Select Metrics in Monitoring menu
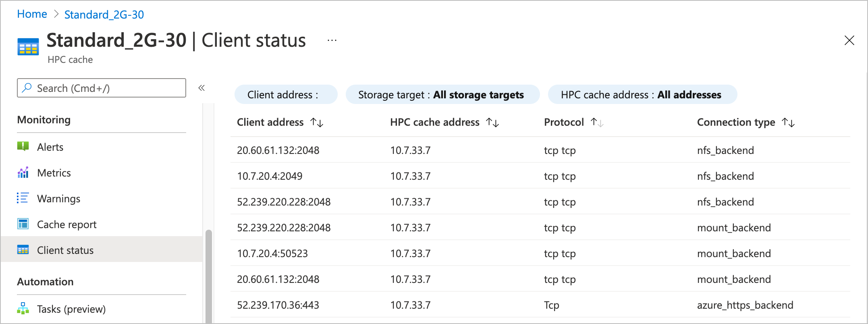Image resolution: width=868 pixels, height=324 pixels. pos(54,173)
